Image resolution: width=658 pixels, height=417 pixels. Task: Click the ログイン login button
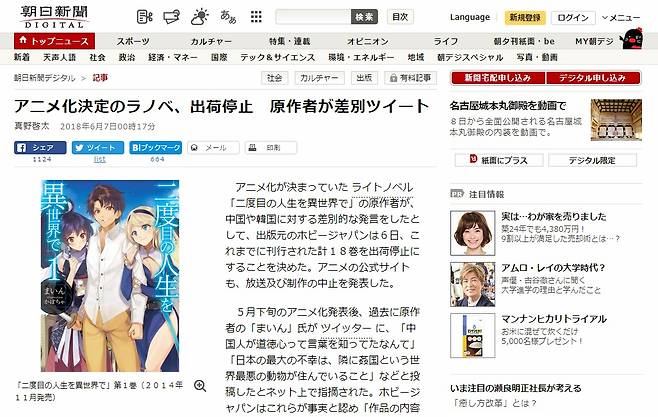click(x=573, y=17)
